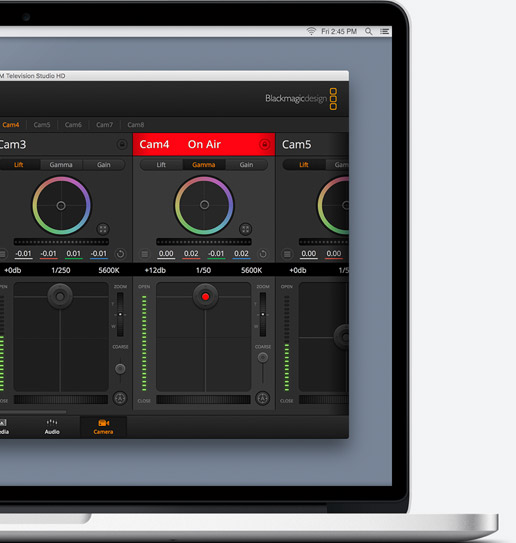
Task: Open Spotlight search in the menu bar
Action: click(368, 32)
